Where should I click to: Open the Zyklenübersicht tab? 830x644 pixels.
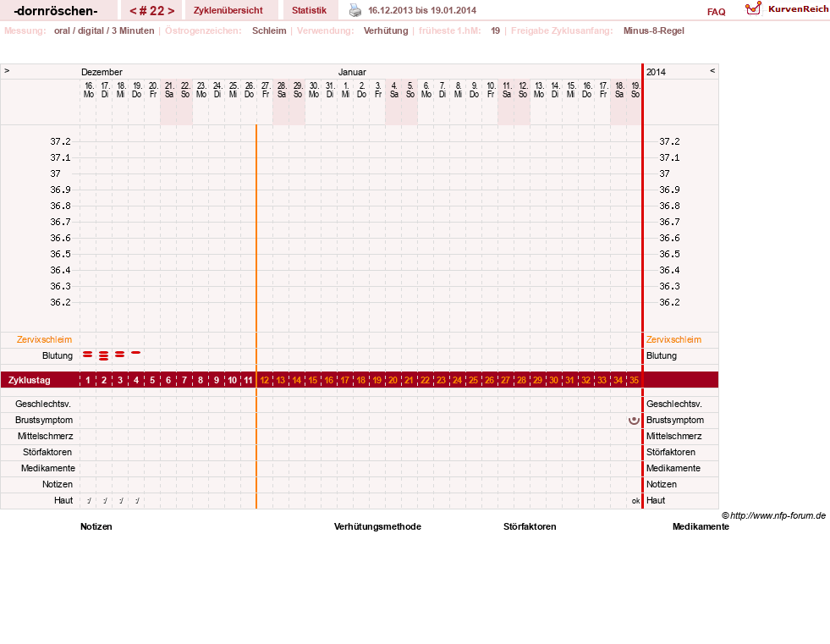pos(228,11)
